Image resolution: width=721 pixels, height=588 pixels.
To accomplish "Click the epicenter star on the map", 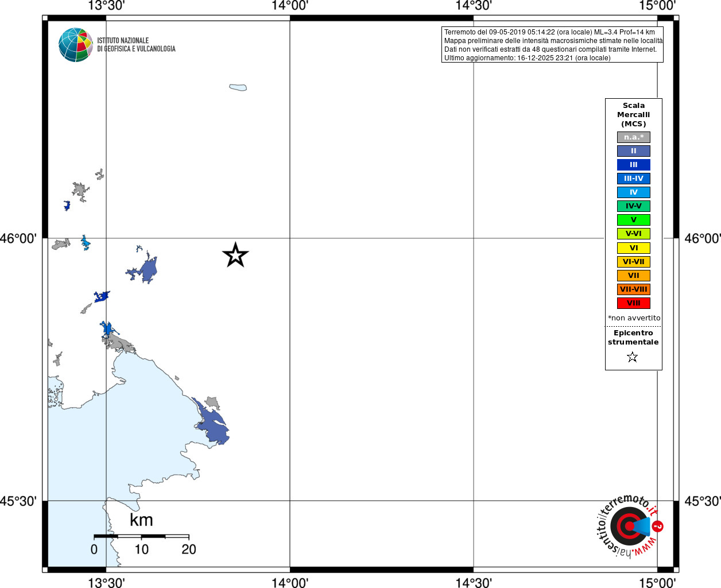I will (235, 255).
